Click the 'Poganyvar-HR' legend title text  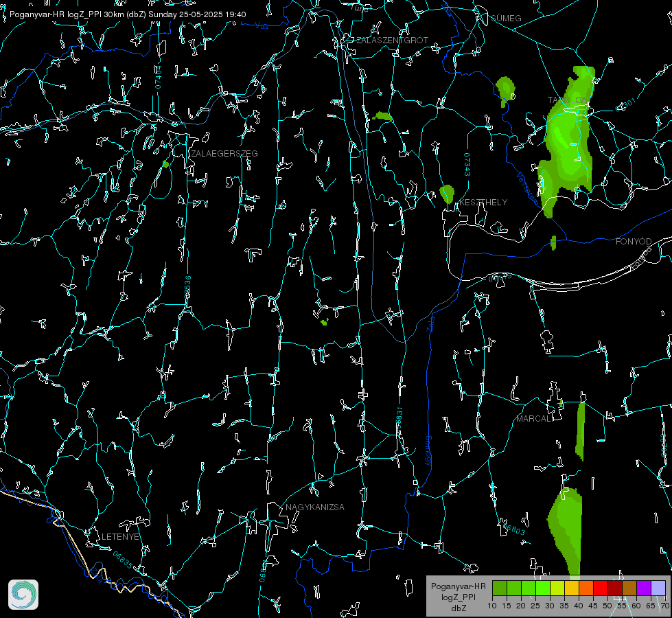[458, 586]
